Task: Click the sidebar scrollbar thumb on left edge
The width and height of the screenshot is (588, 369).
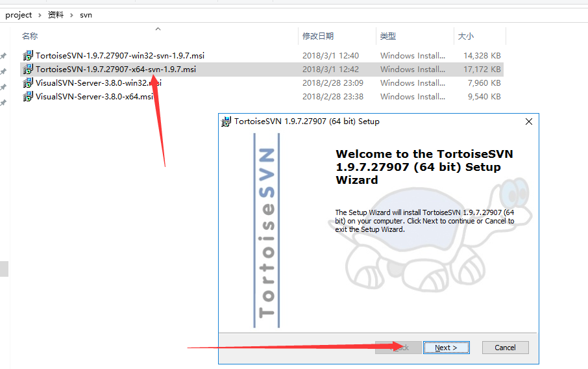Action: point(4,269)
